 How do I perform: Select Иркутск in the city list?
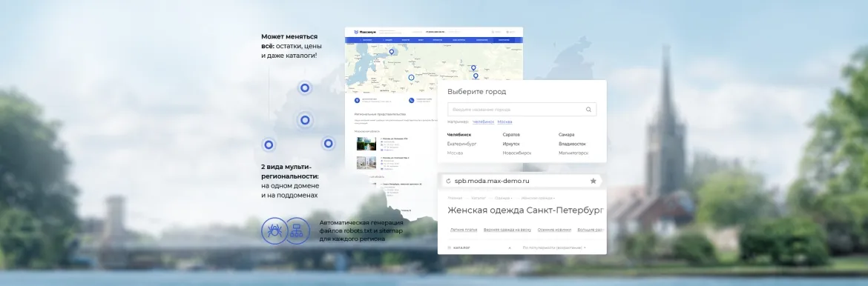click(x=511, y=144)
